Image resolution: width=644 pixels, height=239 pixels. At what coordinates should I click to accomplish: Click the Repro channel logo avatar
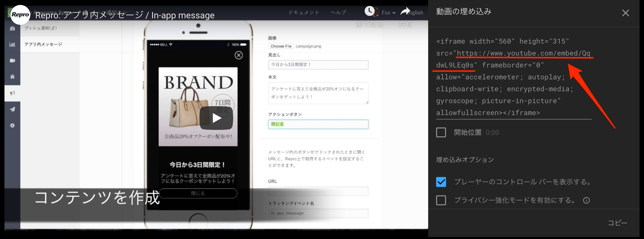point(20,14)
